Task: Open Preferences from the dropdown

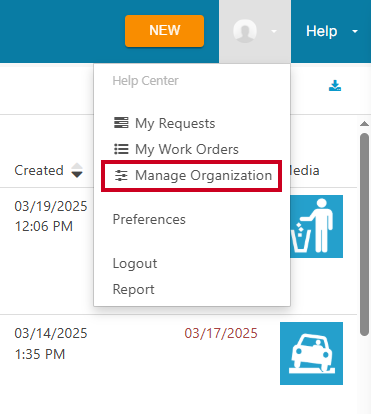Action: pyautogui.click(x=149, y=219)
